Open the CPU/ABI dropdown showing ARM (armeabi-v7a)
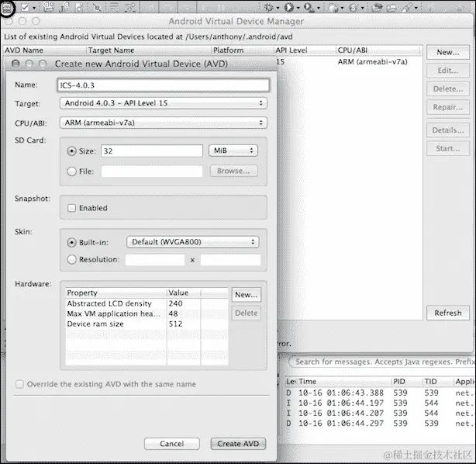The height and width of the screenshot is (464, 476). [164, 123]
